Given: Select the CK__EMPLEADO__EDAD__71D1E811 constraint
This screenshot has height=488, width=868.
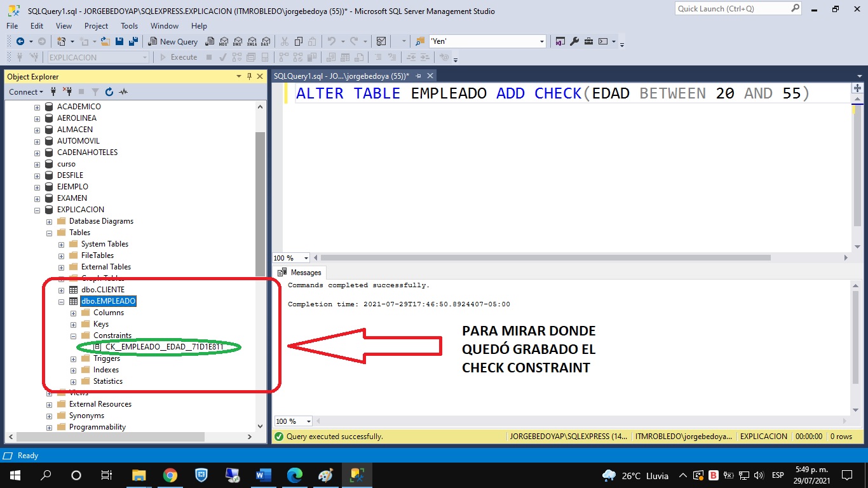Looking at the screenshot, I should point(164,347).
